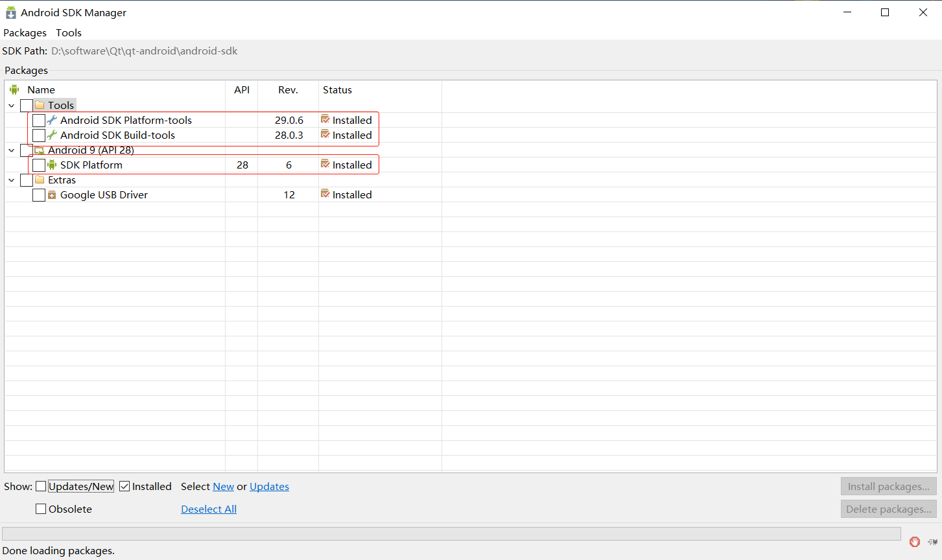Click the Delete packages... button
This screenshot has height=560, width=942.
[889, 509]
